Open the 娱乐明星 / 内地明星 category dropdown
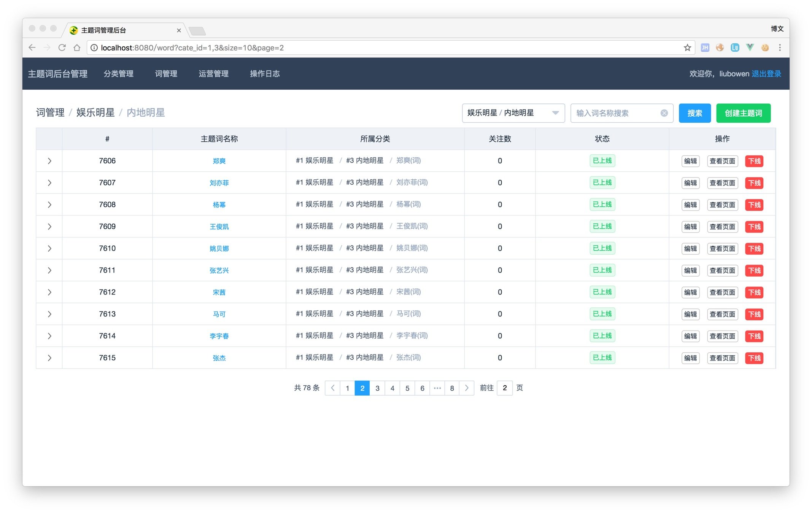 point(513,113)
